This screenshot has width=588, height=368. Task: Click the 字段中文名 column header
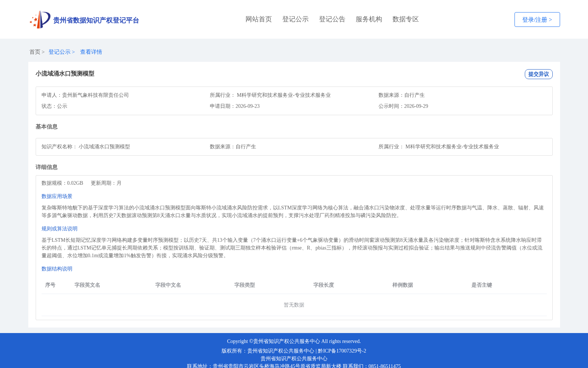[x=168, y=285]
